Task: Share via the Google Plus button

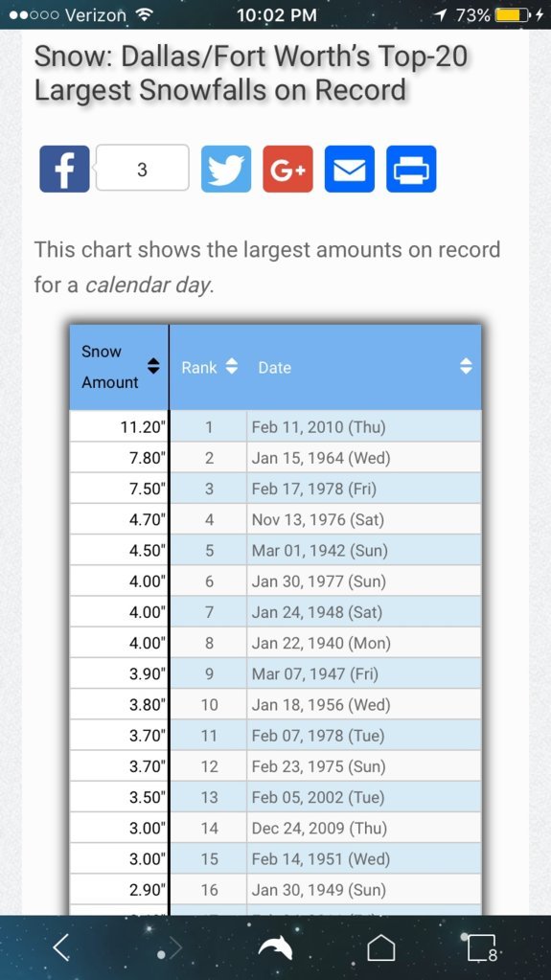Action: [x=287, y=169]
